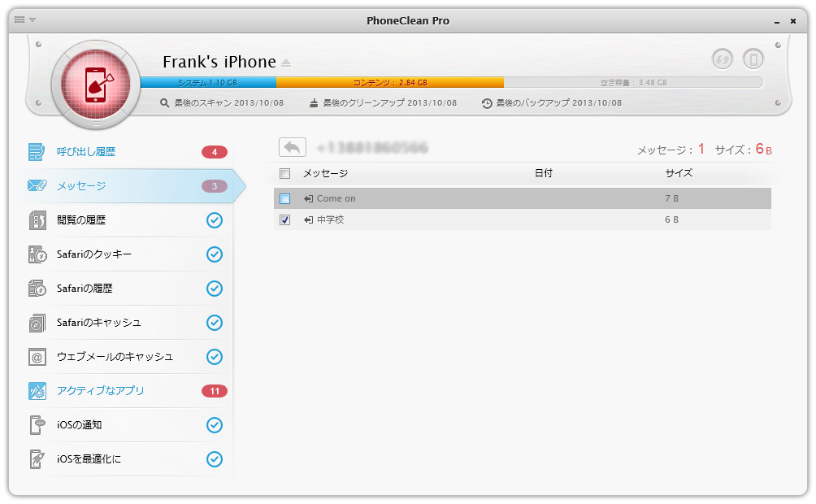Open 閲覧の履歴 category
Viewport: 816px width, 504px height.
[x=81, y=220]
